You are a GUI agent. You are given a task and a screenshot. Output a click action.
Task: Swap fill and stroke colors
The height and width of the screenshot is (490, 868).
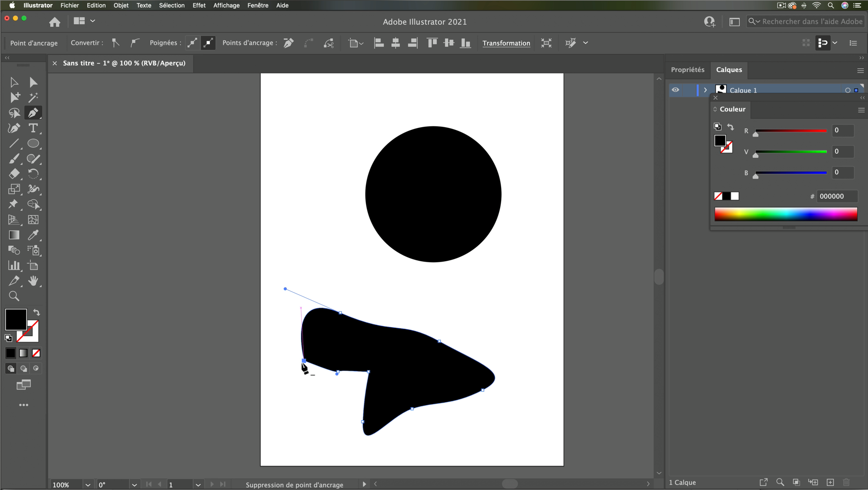(x=36, y=312)
